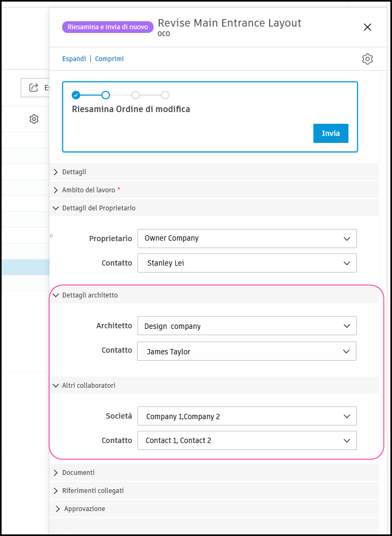Click the table settings gear icon
The image size is (392, 536).
tap(34, 119)
